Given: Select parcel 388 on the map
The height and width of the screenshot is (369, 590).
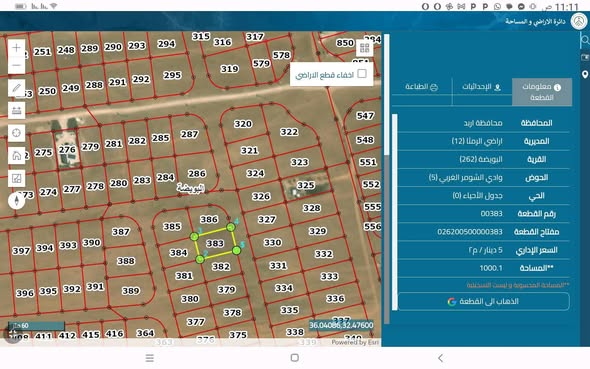Looking at the screenshot, I should (126, 261).
